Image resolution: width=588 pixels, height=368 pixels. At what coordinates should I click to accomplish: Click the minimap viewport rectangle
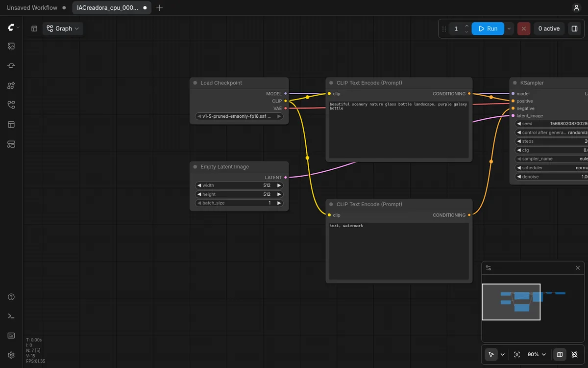pyautogui.click(x=511, y=302)
